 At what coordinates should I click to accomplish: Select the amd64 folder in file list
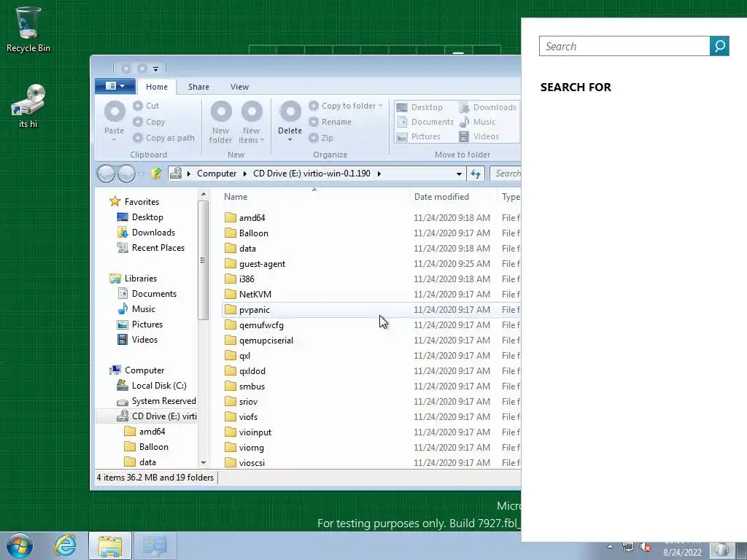(245, 217)
